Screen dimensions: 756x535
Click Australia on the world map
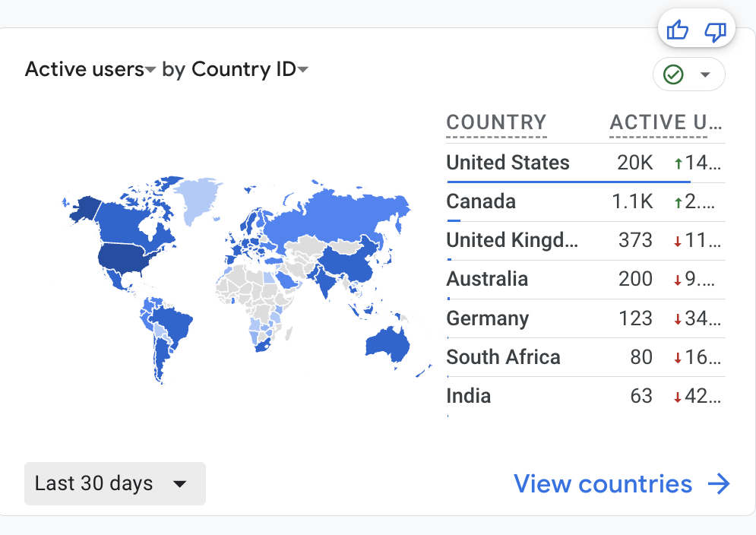pos(387,344)
